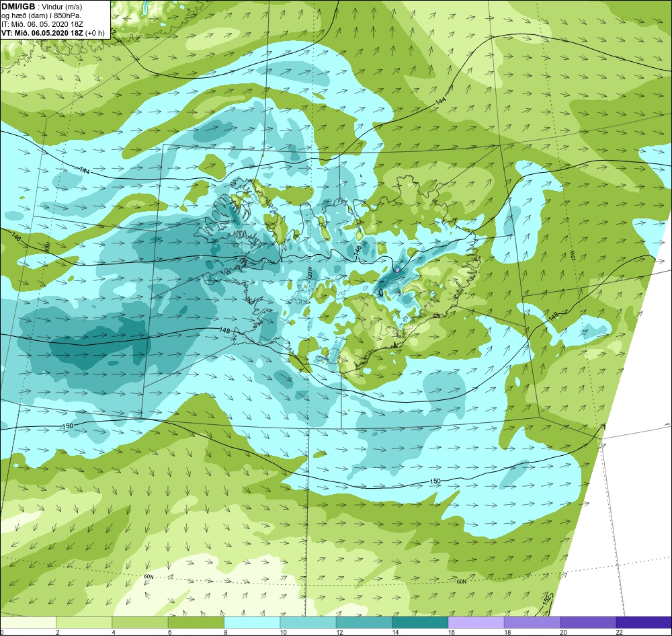Click the "144" contour label northeast of Iceland

[441, 102]
